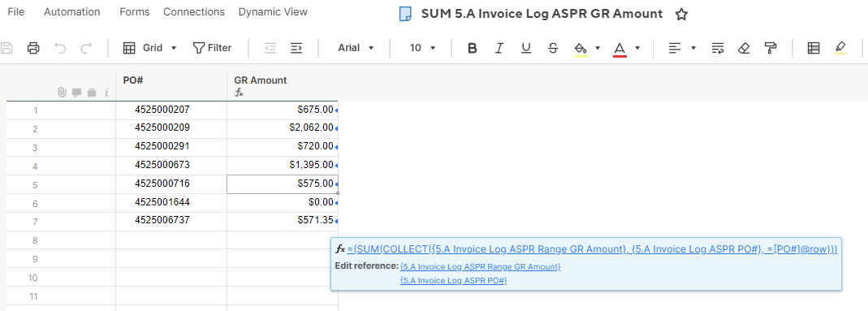The height and width of the screenshot is (311, 868).
Task: Open the Connections menu
Action: 194,11
